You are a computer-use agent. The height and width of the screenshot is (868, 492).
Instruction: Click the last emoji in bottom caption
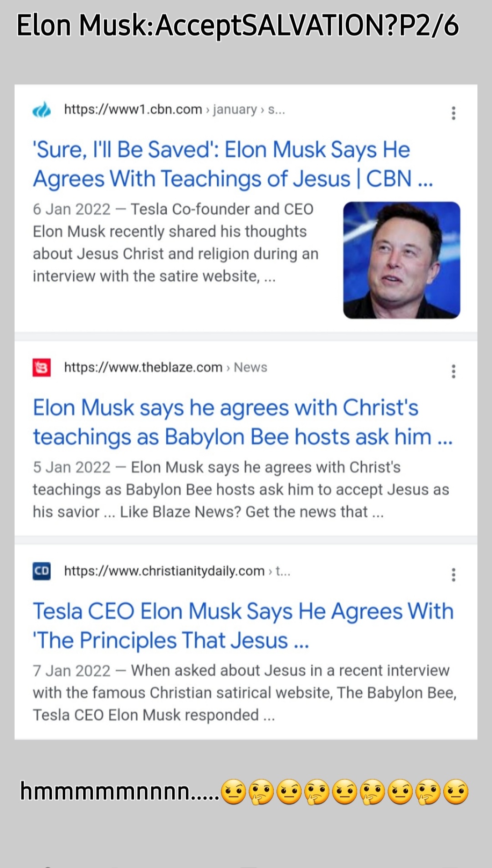tap(456, 792)
